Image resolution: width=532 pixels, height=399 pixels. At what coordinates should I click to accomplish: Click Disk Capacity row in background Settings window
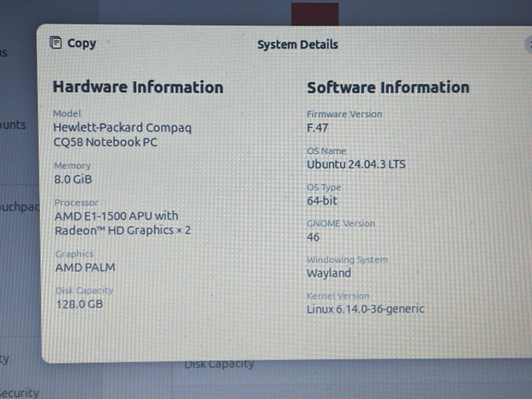point(219,364)
